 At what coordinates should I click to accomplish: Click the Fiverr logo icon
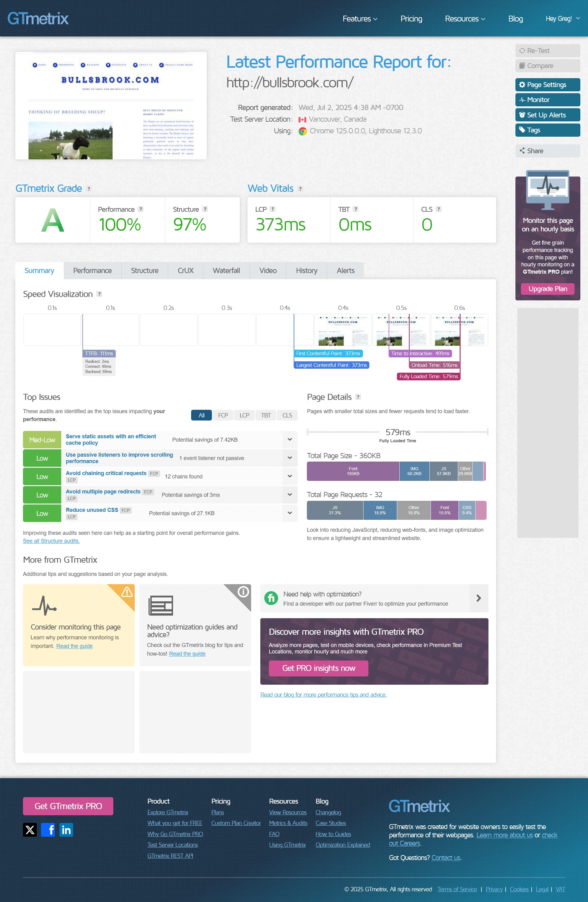pos(271,598)
